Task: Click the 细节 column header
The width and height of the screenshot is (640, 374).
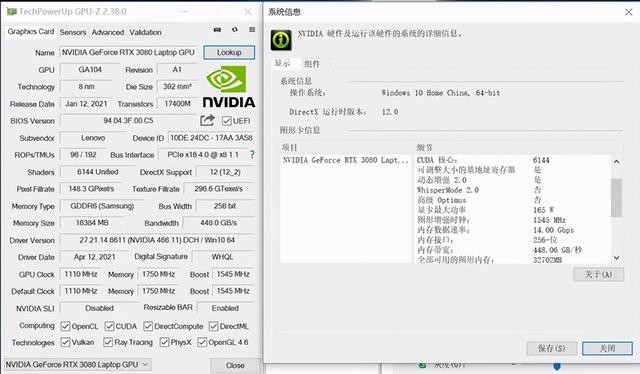Action: (424, 148)
